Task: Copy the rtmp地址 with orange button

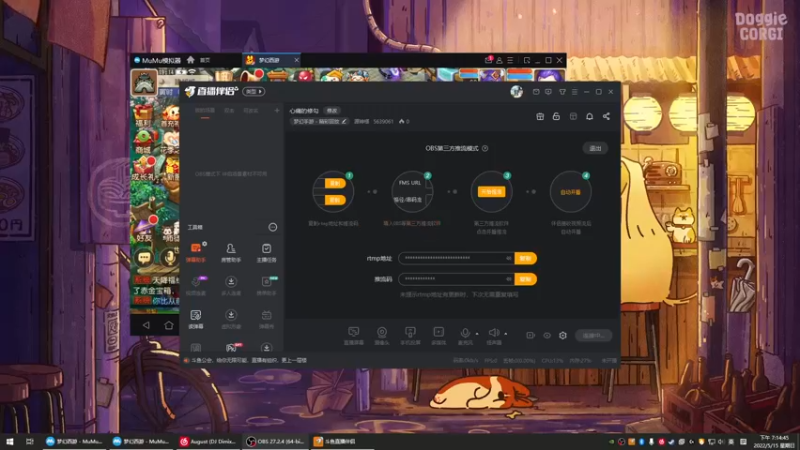Action: click(526, 258)
